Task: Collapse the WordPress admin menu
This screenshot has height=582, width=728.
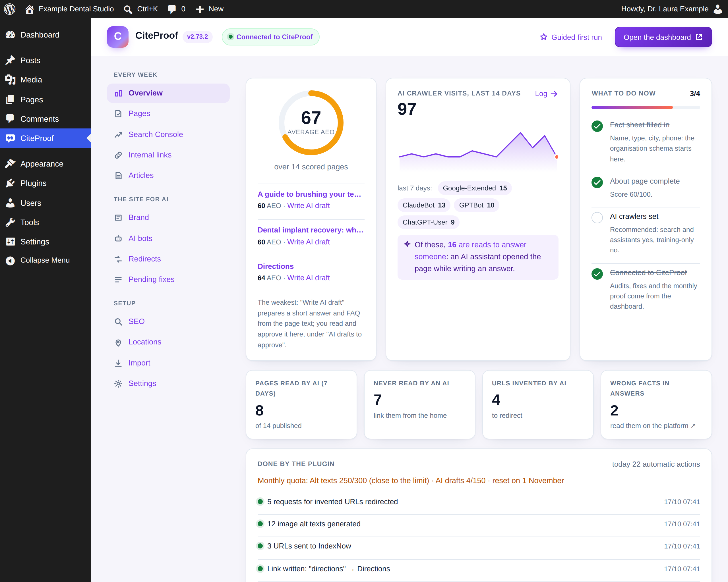Action: pos(45,260)
